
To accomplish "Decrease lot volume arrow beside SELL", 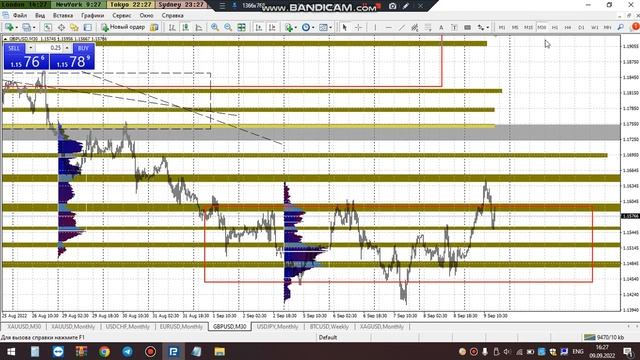I will tap(31, 48).
